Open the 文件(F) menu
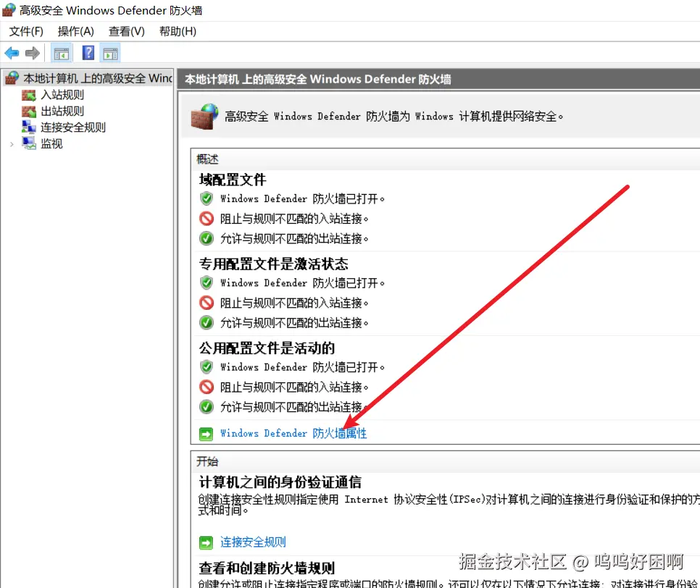The image size is (700, 588). click(x=26, y=31)
